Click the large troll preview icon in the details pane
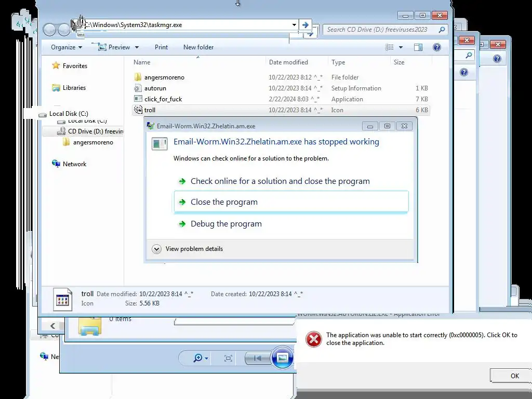The height and width of the screenshot is (399, 532). 63,299
